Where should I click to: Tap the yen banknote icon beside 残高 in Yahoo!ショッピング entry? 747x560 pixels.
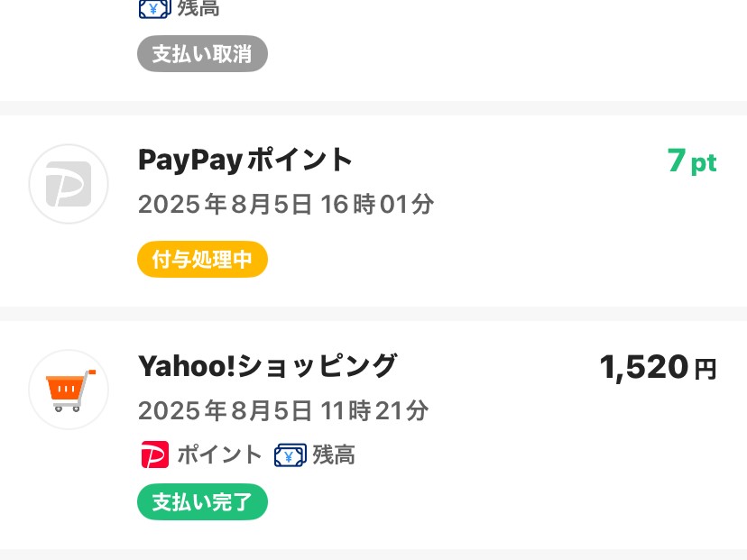pos(290,455)
